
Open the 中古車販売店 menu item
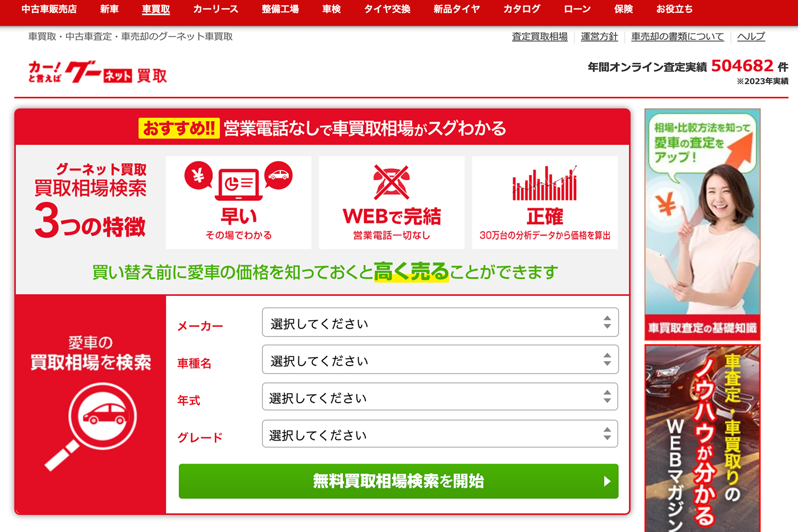coord(49,9)
